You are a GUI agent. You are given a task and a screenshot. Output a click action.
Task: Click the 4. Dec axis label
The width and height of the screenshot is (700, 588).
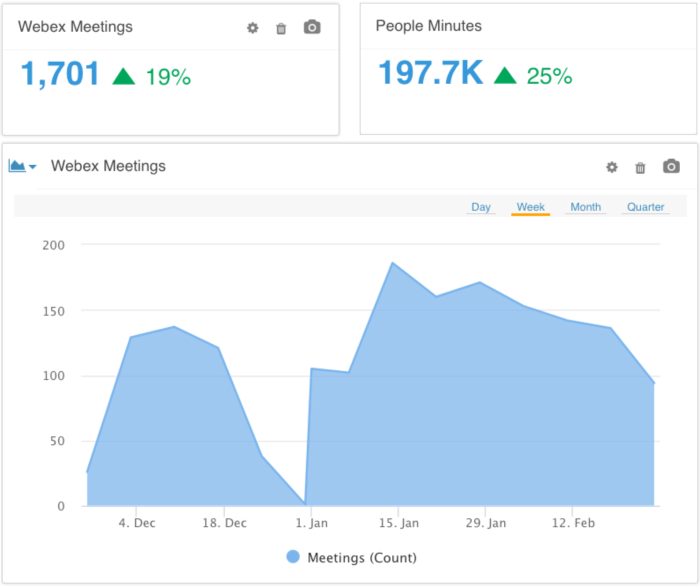point(137,523)
